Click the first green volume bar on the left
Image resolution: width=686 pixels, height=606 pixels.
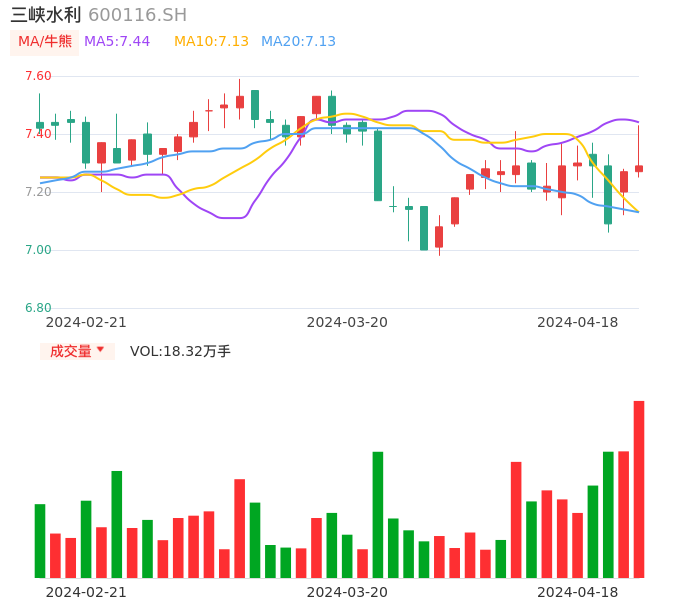40,540
